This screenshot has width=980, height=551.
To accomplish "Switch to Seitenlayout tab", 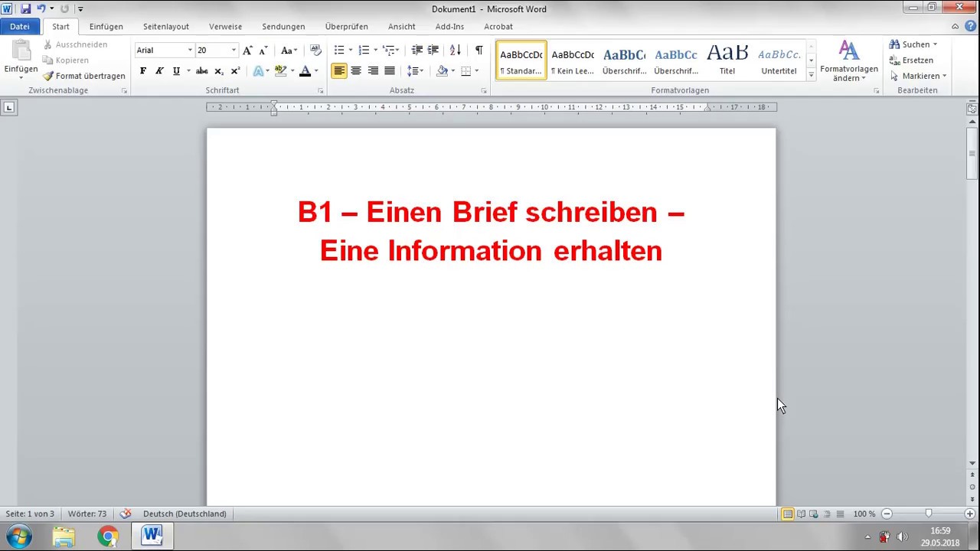I will pos(166,26).
